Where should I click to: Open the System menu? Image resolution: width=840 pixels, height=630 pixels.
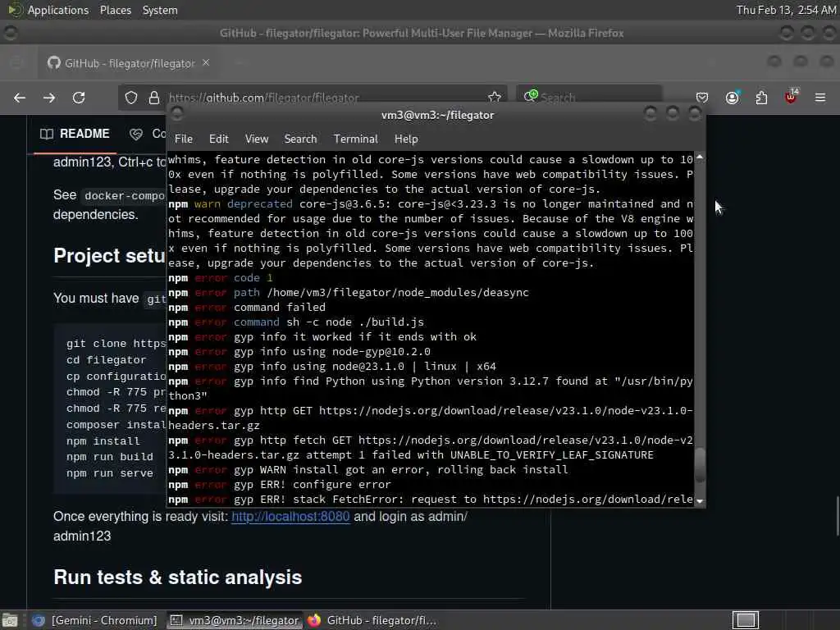(160, 10)
